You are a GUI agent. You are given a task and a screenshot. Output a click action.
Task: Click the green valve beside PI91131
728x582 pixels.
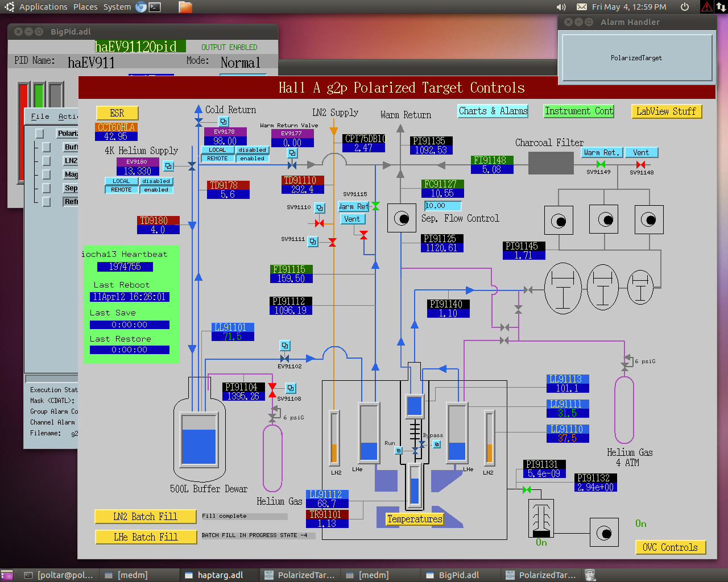pos(527,490)
